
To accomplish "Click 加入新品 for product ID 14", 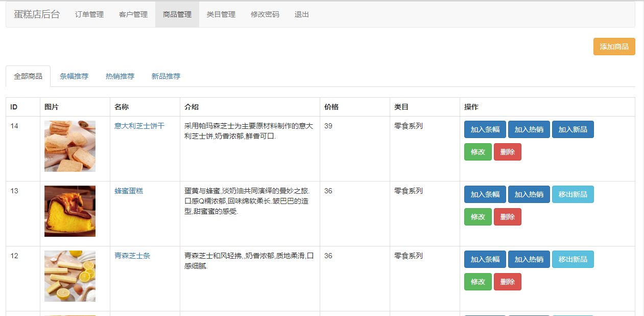I will (573, 129).
